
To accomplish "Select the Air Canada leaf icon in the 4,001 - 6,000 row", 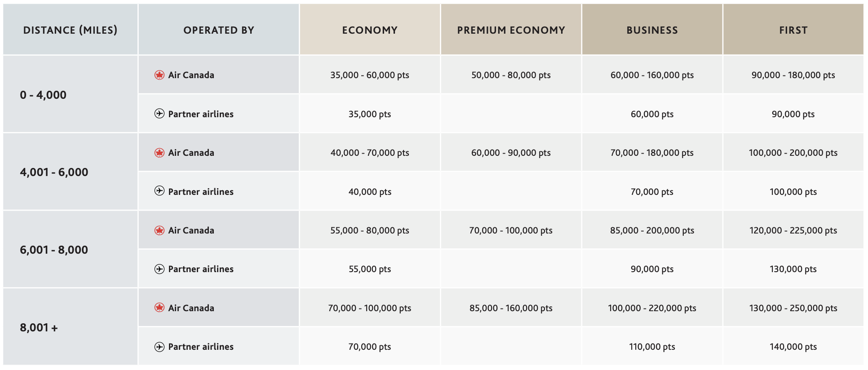I will click(x=159, y=153).
